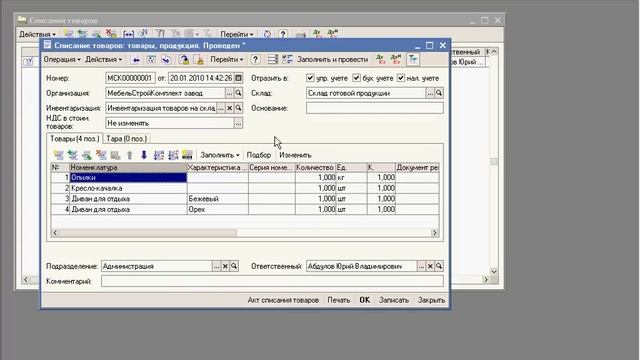Move the row down with the blue down arrow

pos(144,155)
